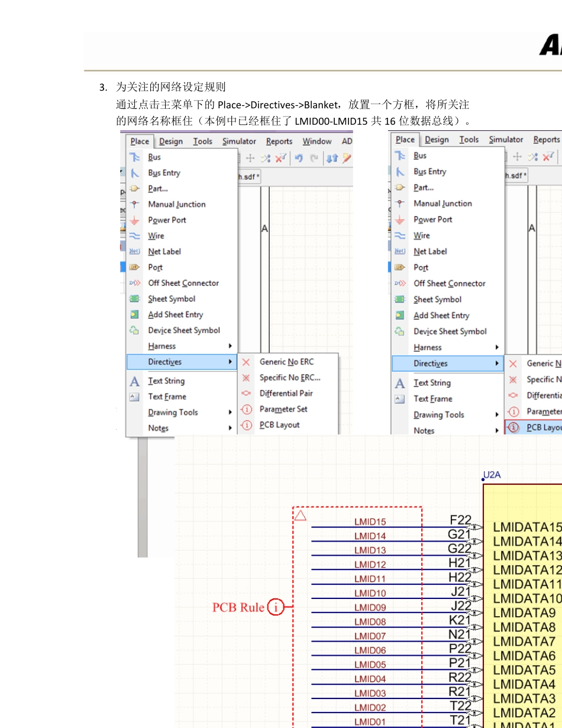The height and width of the screenshot is (728, 562).
Task: Click Specific No ERC icon in left screenshot
Action: [x=247, y=378]
